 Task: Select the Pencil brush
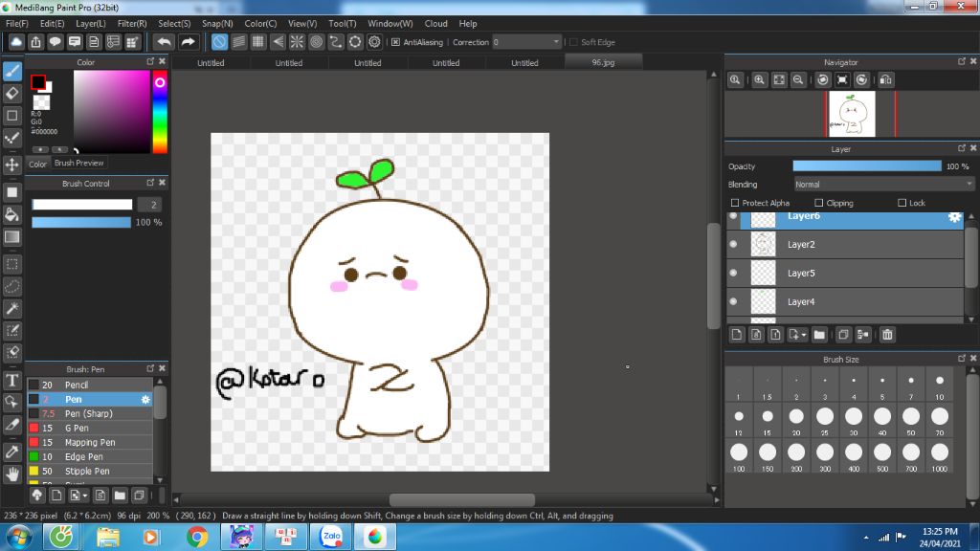90,385
